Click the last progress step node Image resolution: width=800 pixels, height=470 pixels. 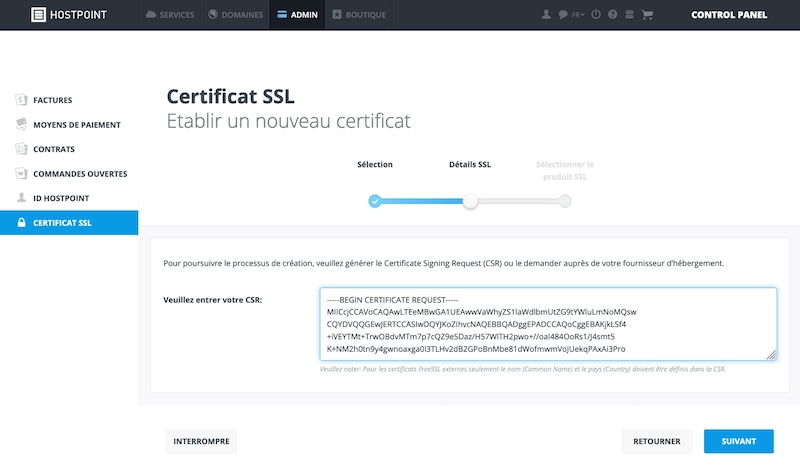tap(564, 201)
